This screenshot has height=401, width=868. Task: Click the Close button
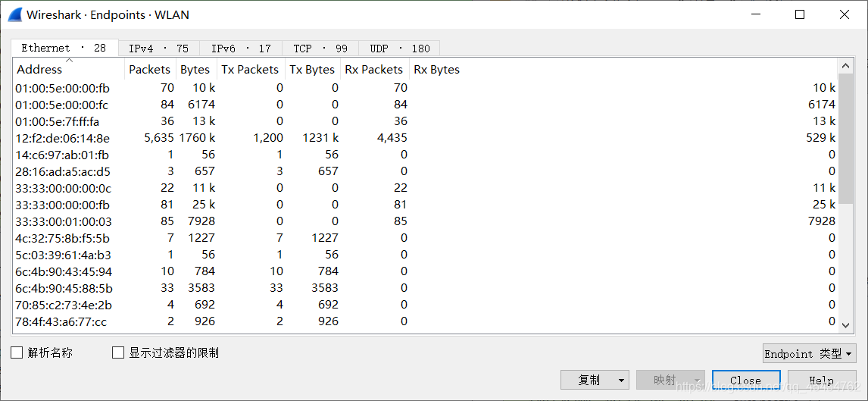click(x=745, y=380)
